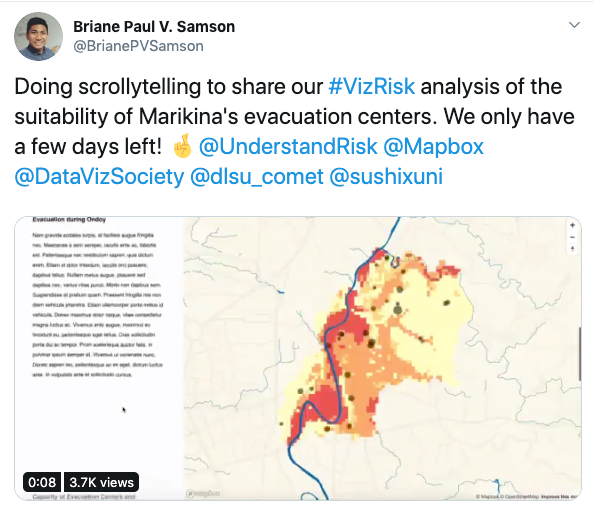Screen dimensions: 594x515
Task: Click the 0:08 video time badge
Action: pos(42,482)
